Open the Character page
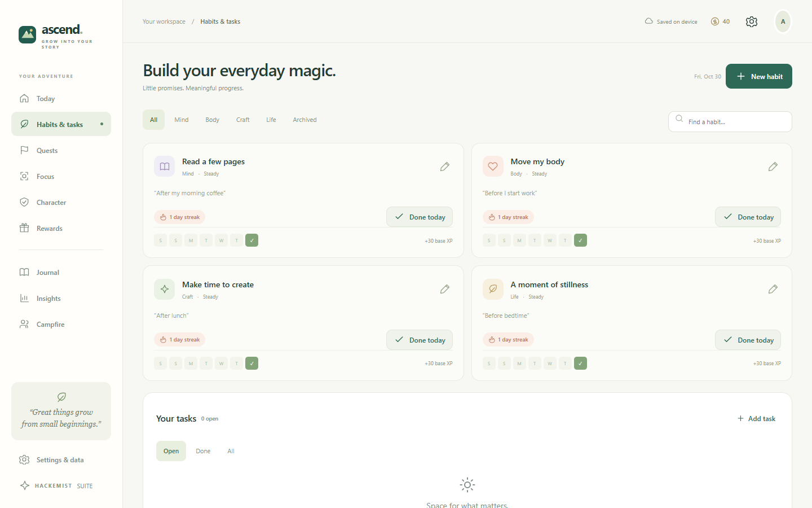The height and width of the screenshot is (508, 812). click(61, 202)
